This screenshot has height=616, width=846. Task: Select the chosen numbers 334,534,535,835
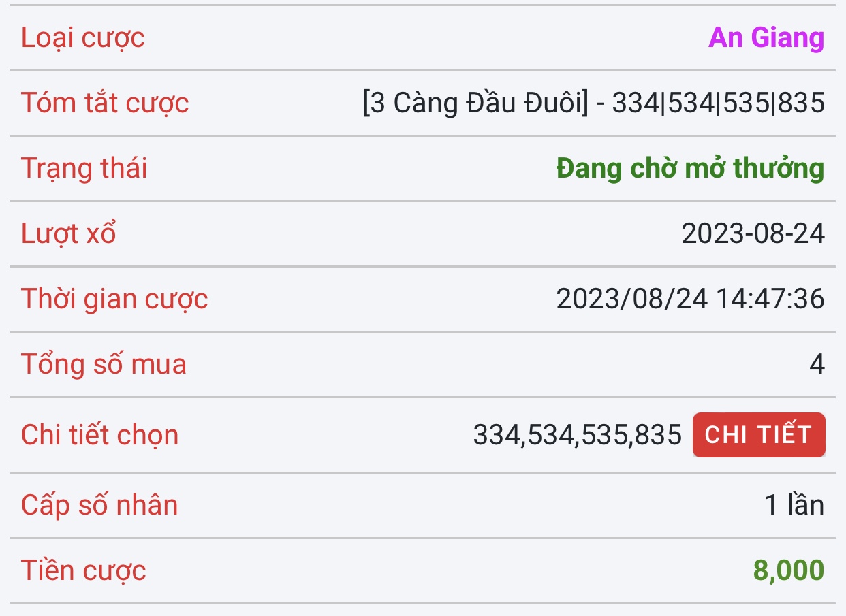577,434
